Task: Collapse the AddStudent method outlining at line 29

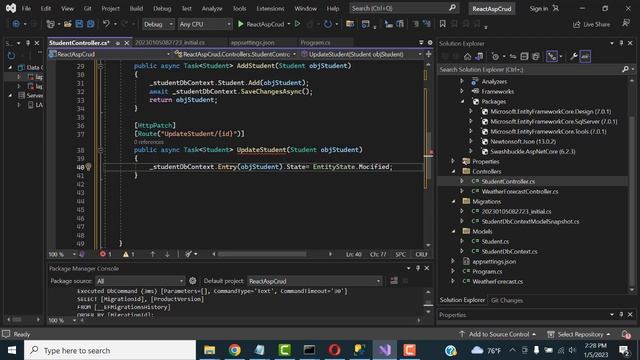Action: (100, 66)
